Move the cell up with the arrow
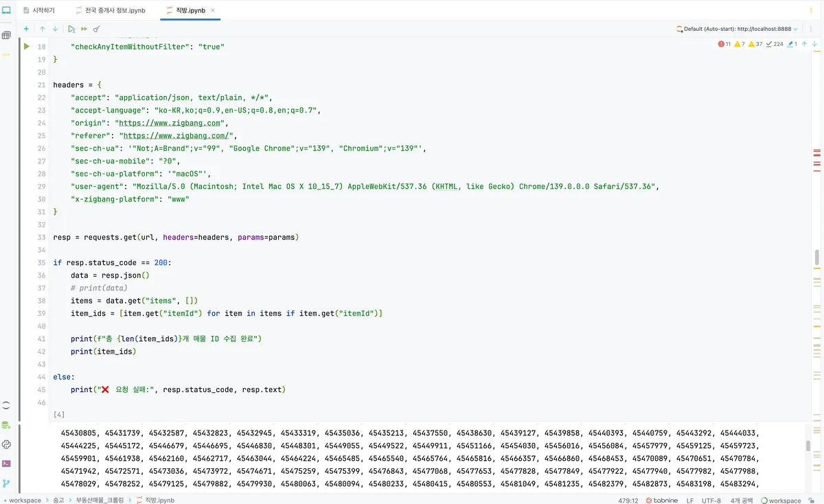 point(43,29)
